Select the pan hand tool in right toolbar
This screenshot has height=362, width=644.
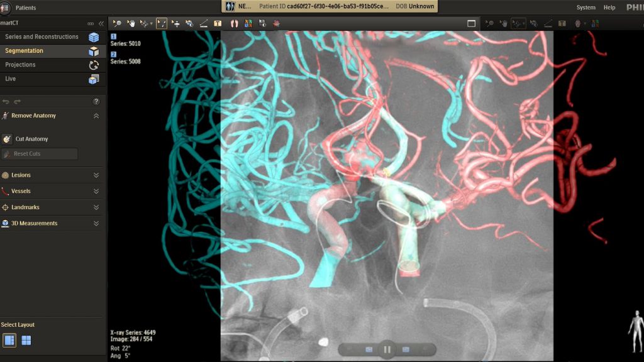(504, 23)
